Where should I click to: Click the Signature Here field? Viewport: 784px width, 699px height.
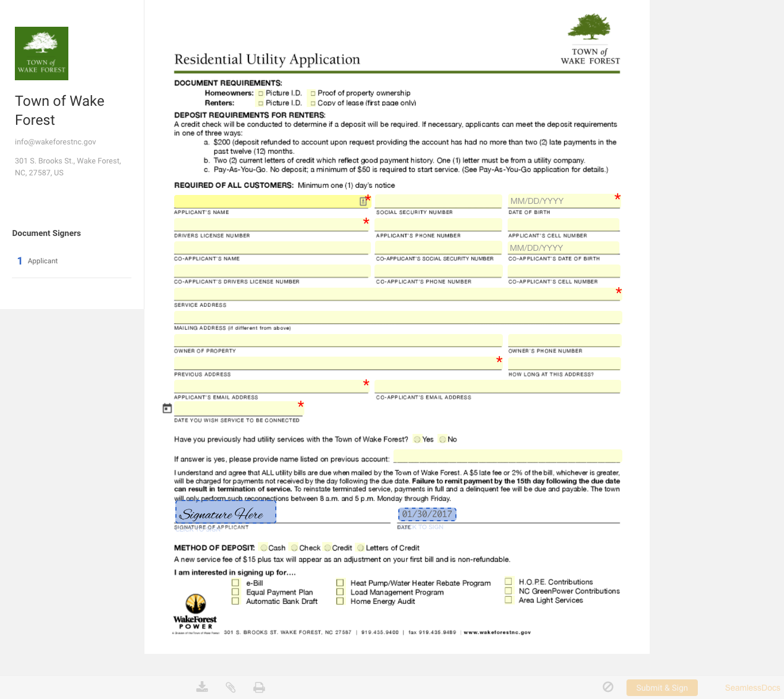coord(225,512)
